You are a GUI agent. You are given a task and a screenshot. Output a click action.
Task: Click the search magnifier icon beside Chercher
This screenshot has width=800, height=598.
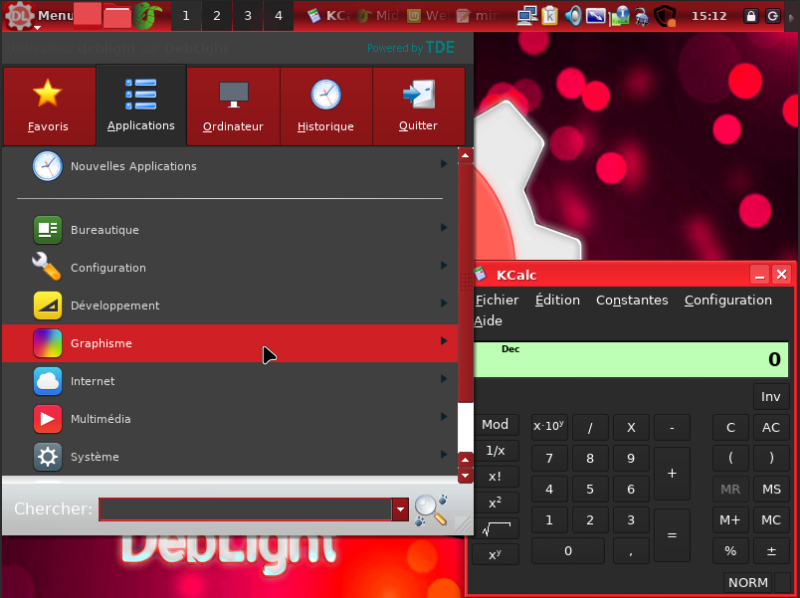pos(430,509)
